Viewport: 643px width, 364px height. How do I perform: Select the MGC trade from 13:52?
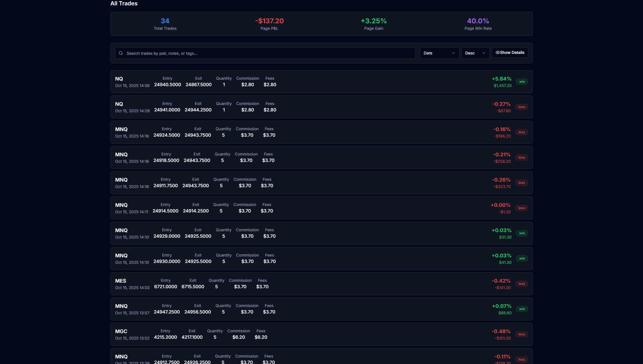tap(365, 334)
